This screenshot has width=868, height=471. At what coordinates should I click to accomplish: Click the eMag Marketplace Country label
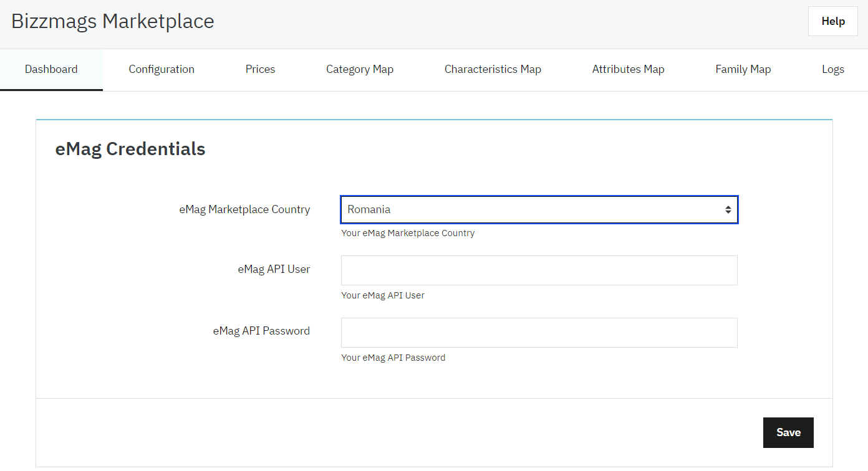pyautogui.click(x=244, y=209)
